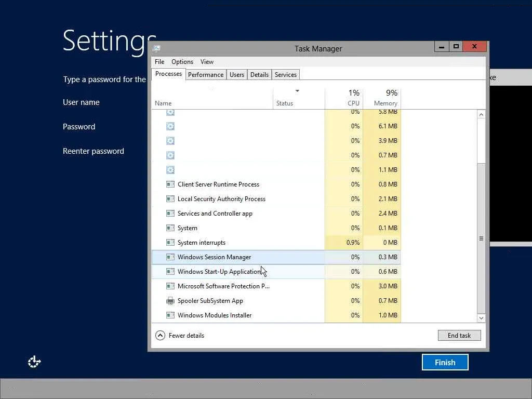Click the 3.0 MB memory value
The width and height of the screenshot is (532, 399).
[388, 286]
